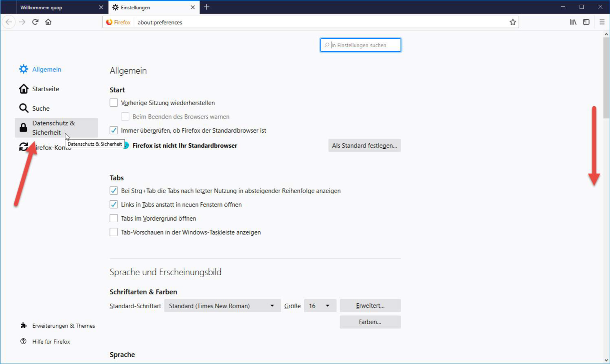Click the Datenschutz lock icon
This screenshot has width=610, height=364.
tap(24, 128)
